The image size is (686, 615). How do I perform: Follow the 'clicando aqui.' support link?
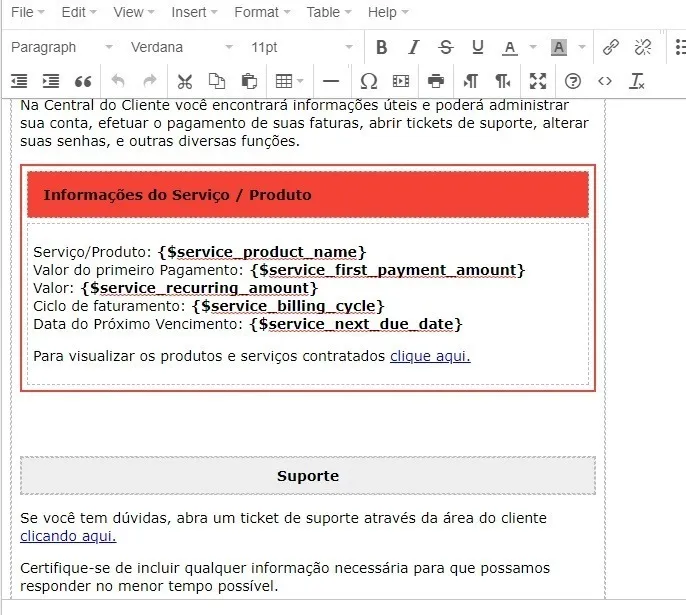coord(68,536)
